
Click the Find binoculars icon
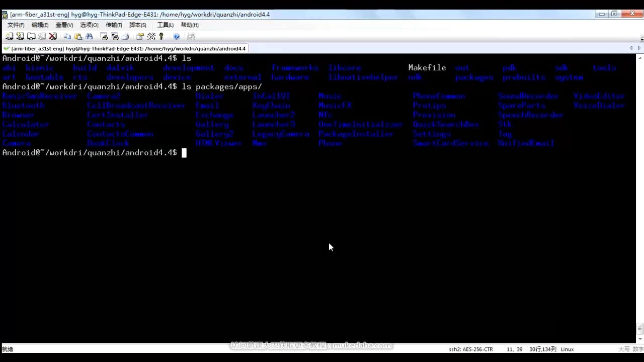89,36
